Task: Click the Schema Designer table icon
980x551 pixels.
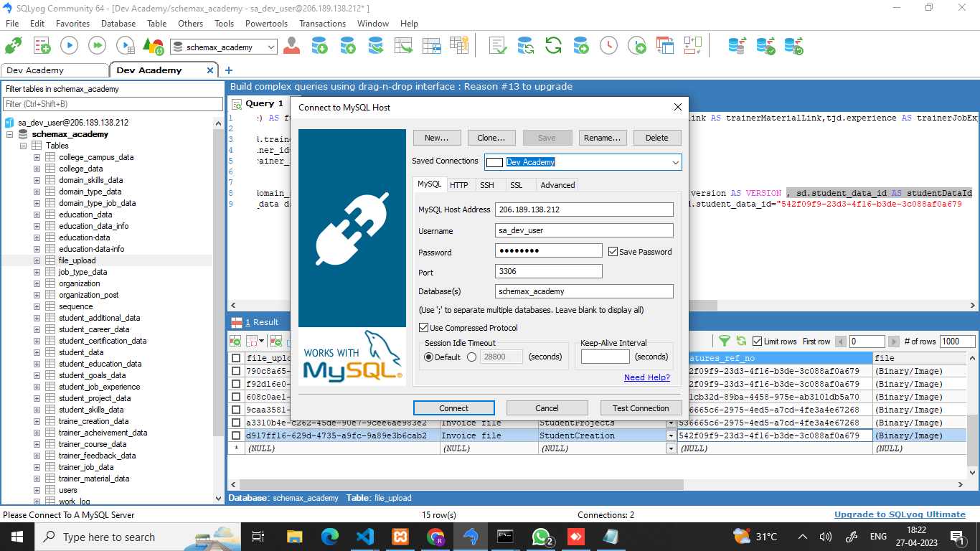Action: [431, 47]
